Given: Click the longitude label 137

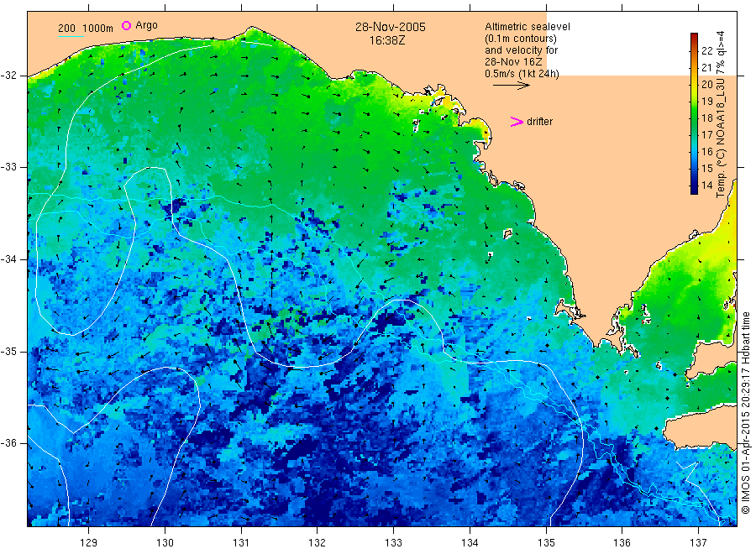Looking at the screenshot, I should pyautogui.click(x=698, y=543).
